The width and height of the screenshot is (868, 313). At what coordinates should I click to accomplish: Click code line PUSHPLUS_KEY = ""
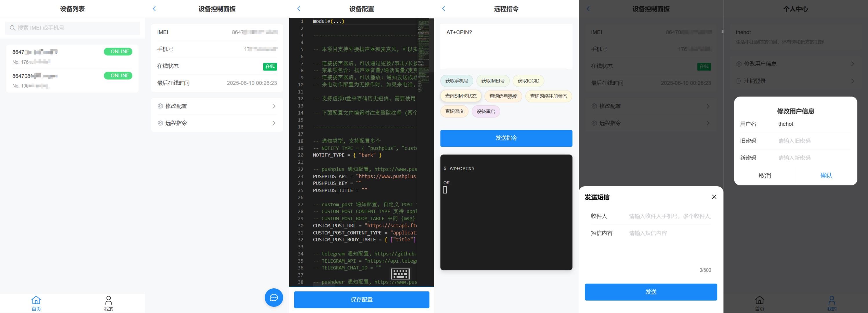pyautogui.click(x=337, y=183)
